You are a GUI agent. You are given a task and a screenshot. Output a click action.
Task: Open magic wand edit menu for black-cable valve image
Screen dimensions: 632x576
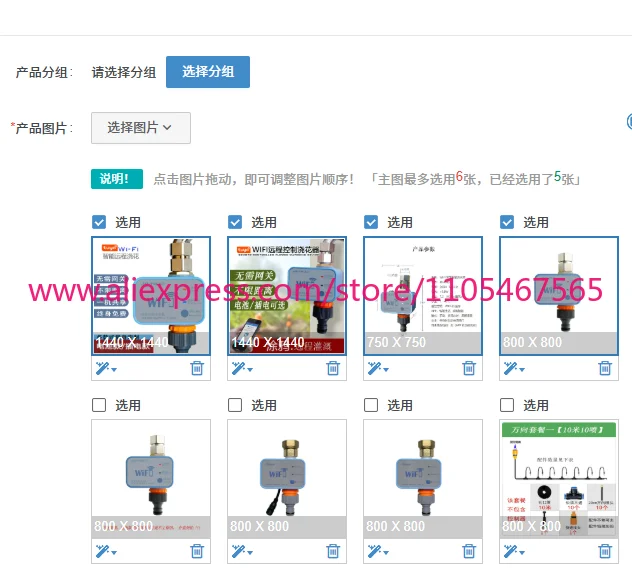point(242,551)
